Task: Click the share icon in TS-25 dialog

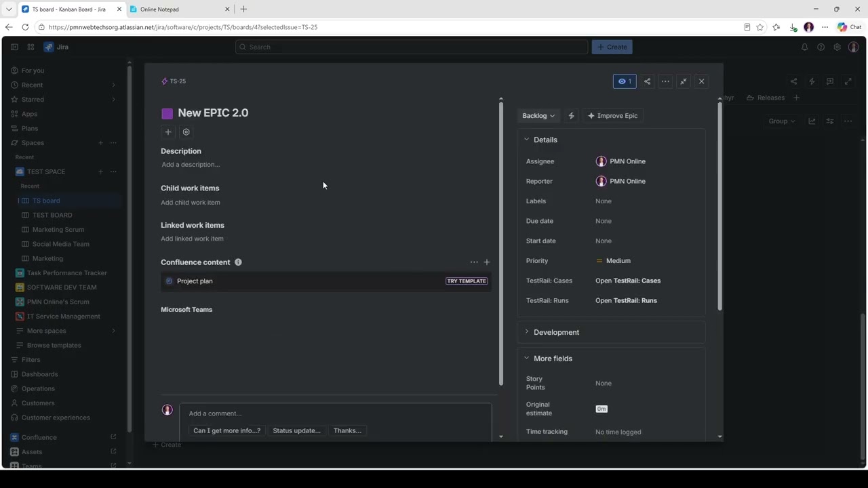Action: click(x=647, y=81)
